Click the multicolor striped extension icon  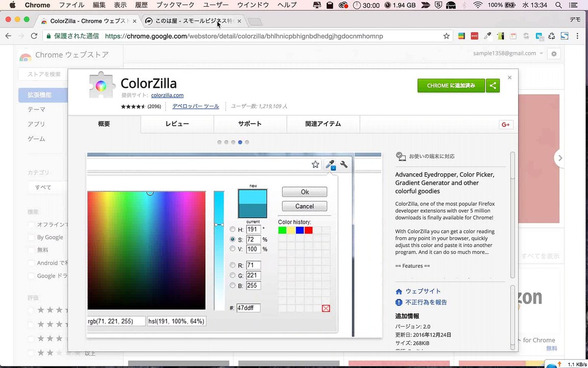(461, 36)
